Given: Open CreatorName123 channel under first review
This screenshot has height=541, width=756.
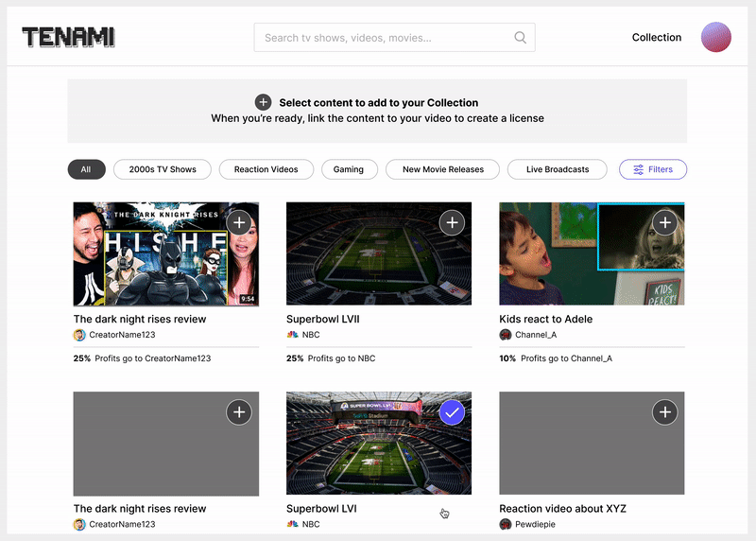Looking at the screenshot, I should coord(122,335).
